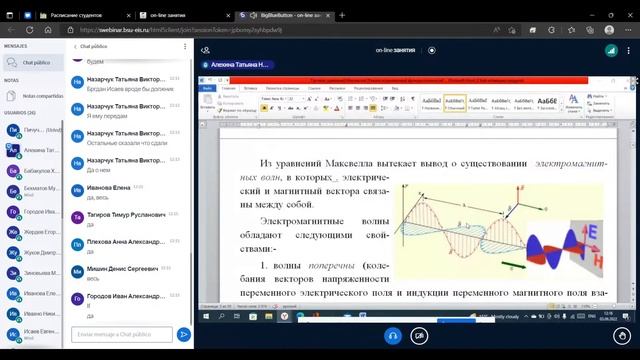This screenshot has height=360, width=640.
Task: Open Chat público in the messages sidebar
Action: coord(34,62)
